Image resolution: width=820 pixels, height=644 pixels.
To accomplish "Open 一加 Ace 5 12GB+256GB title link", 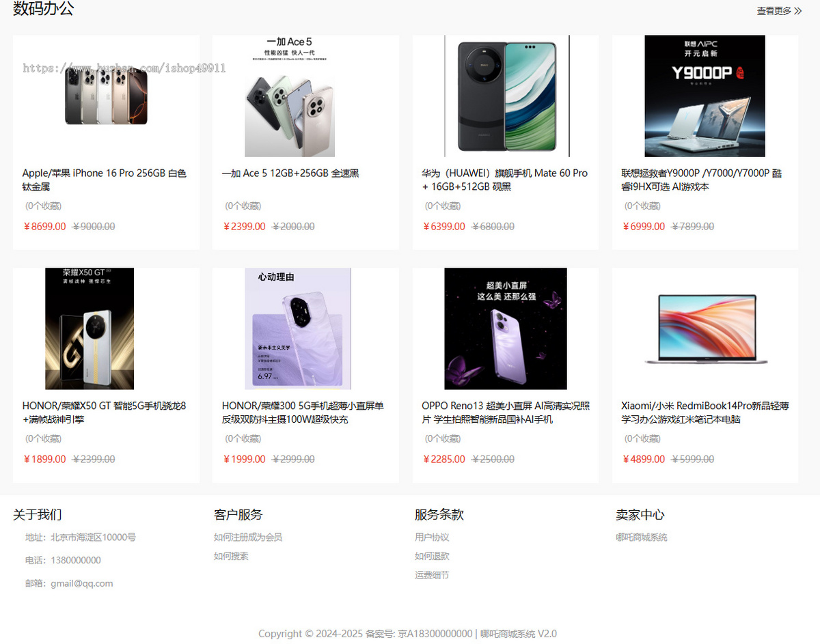I will pyautogui.click(x=290, y=173).
